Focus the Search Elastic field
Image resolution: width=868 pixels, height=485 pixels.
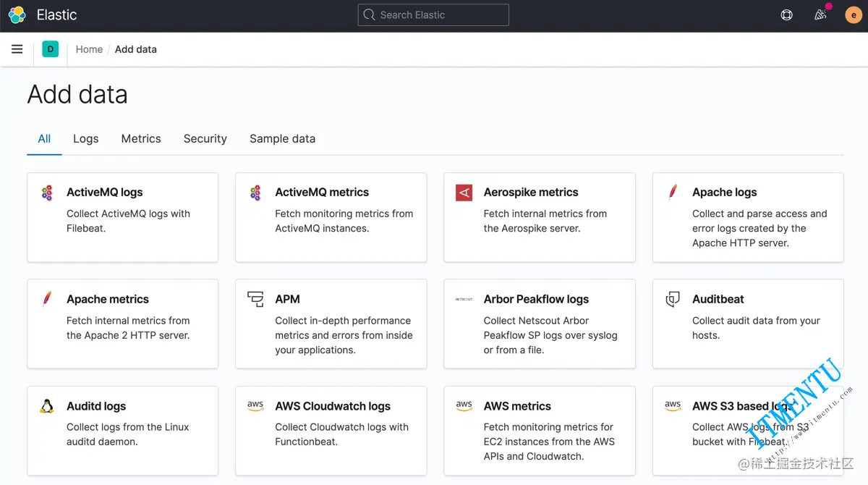(x=433, y=14)
